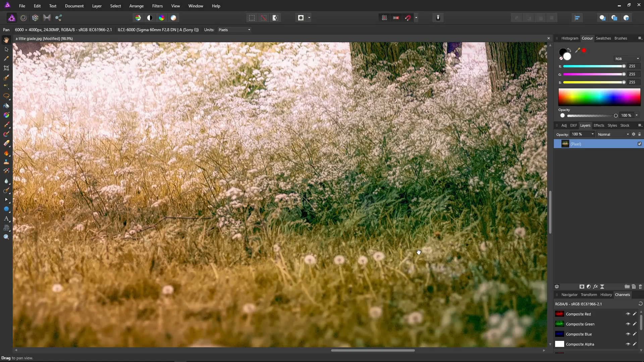Switch to Liquify persona icon

tap(23, 18)
